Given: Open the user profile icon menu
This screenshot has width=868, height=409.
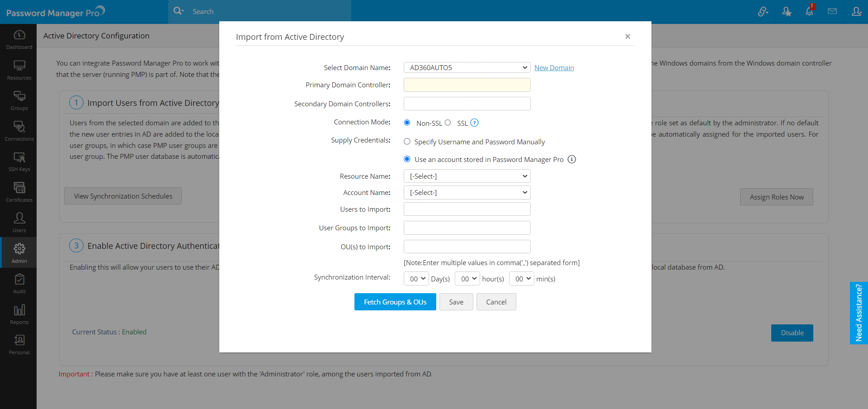Looking at the screenshot, I should [856, 11].
